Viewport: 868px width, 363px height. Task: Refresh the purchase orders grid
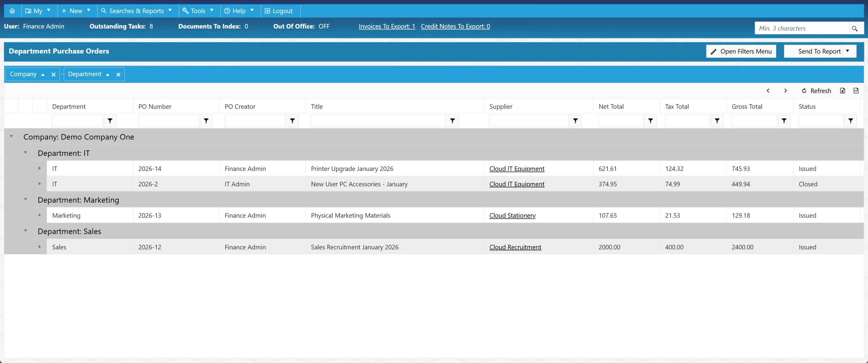(816, 91)
